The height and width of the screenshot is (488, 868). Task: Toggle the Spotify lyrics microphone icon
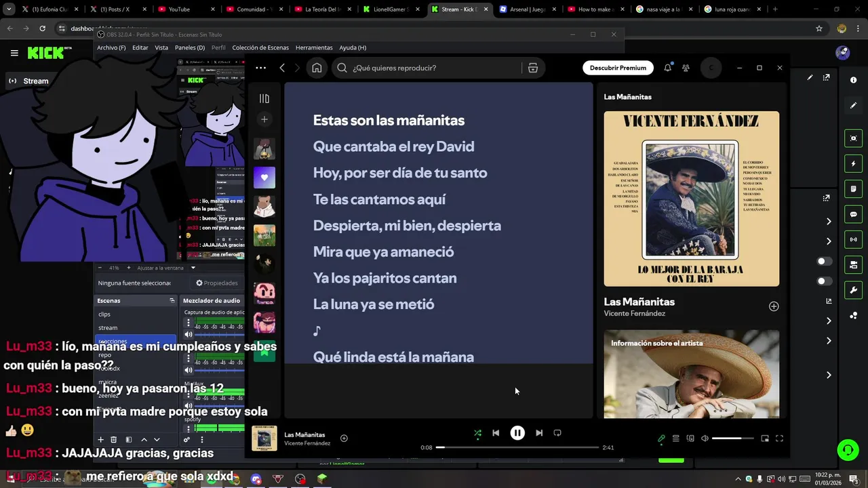[661, 439]
